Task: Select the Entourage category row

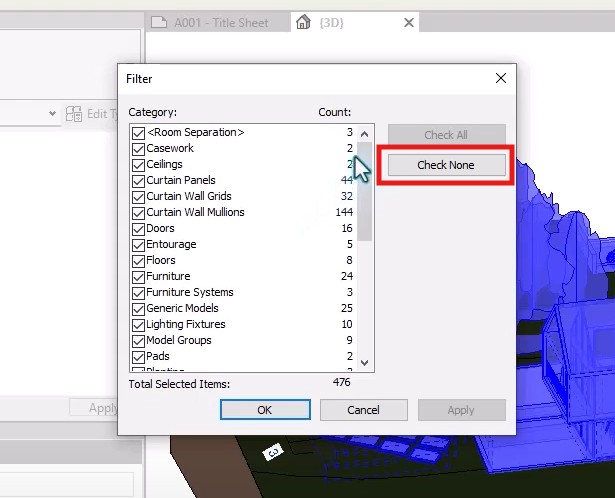Action: point(171,244)
